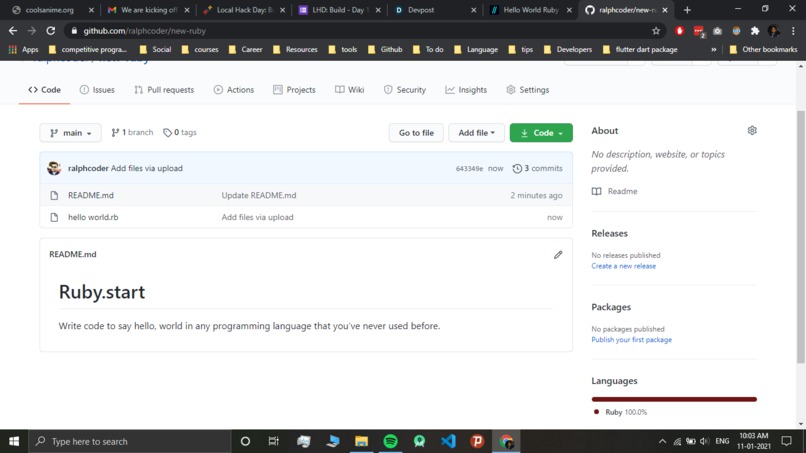Open the Chrome three-dot menu
806x453 pixels.
tap(793, 31)
